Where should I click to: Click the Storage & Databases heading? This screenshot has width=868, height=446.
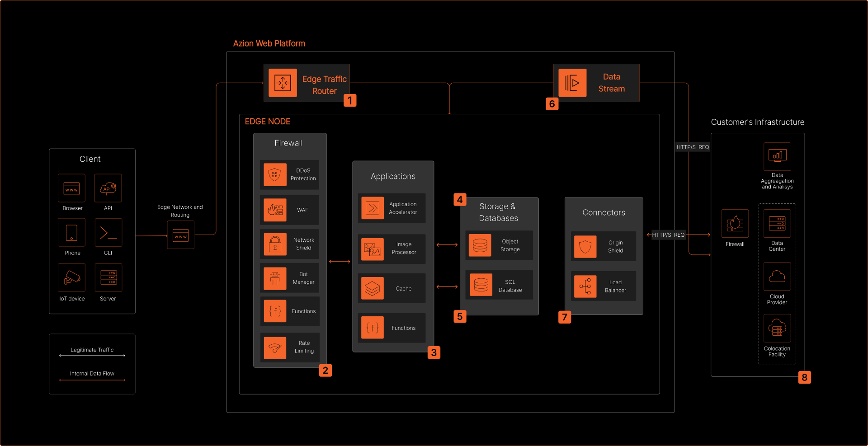498,212
